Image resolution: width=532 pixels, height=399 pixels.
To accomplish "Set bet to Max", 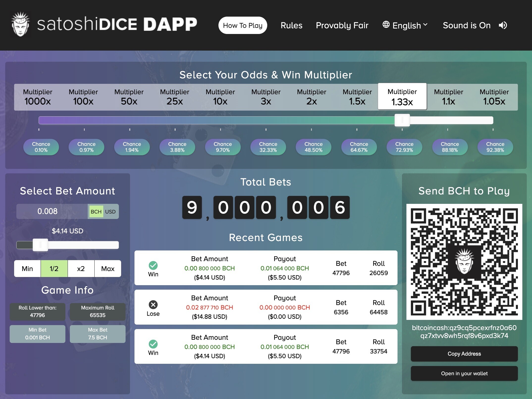I will click(x=108, y=269).
